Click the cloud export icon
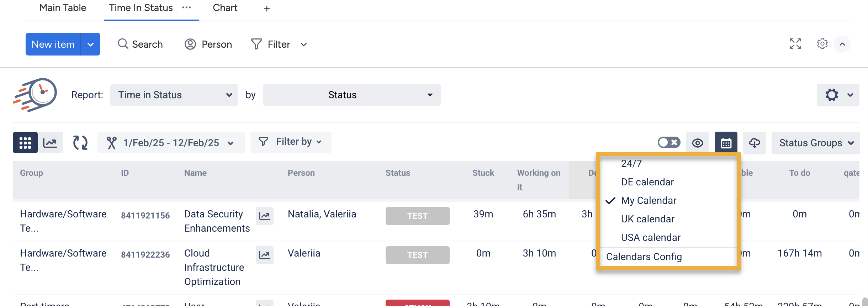The height and width of the screenshot is (306, 868). tap(755, 143)
